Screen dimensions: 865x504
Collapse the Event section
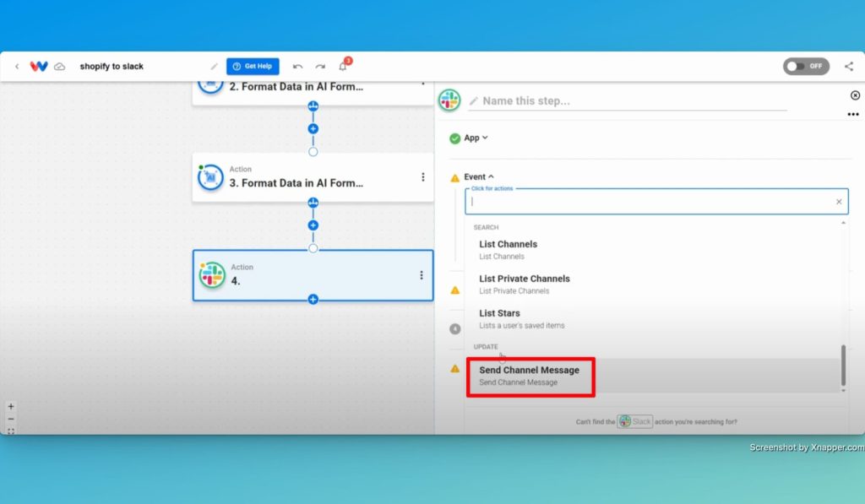(479, 177)
